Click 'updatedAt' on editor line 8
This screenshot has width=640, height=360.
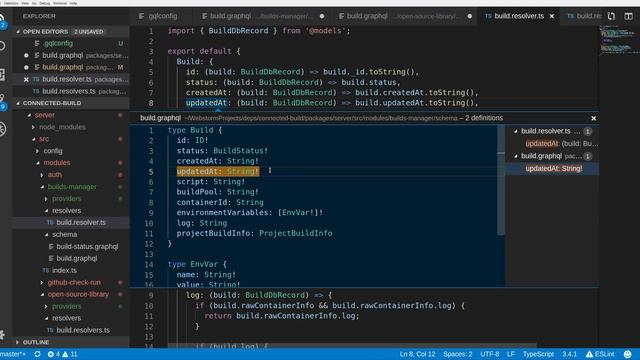[206, 103]
